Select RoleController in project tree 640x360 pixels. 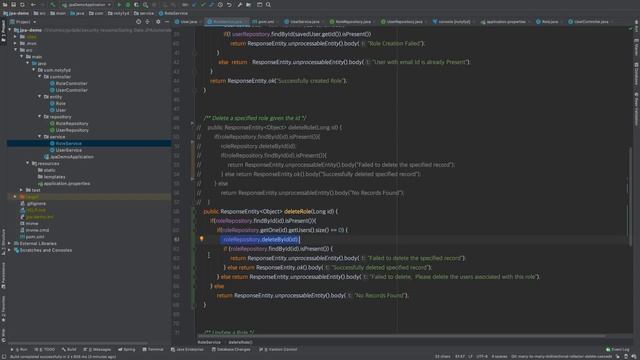(x=68, y=83)
